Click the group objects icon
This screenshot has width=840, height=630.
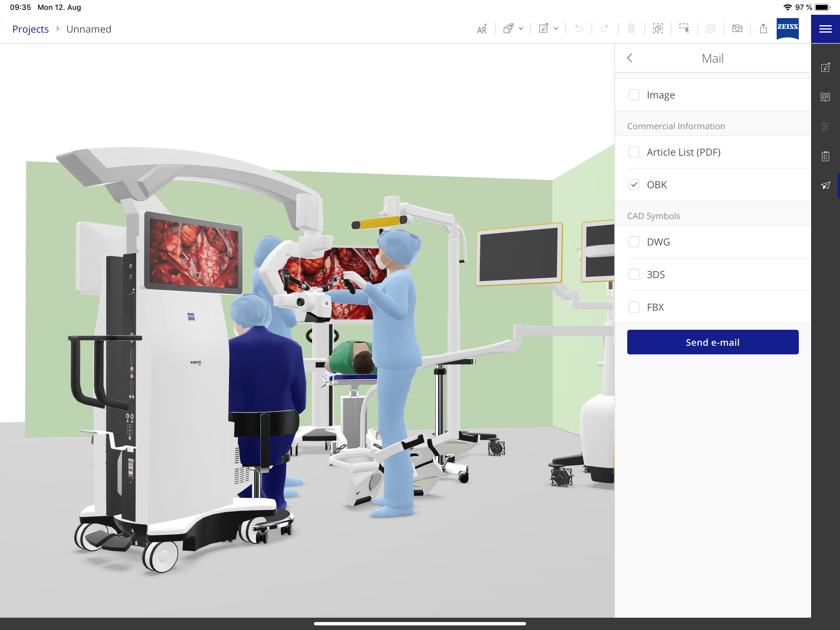click(x=658, y=29)
